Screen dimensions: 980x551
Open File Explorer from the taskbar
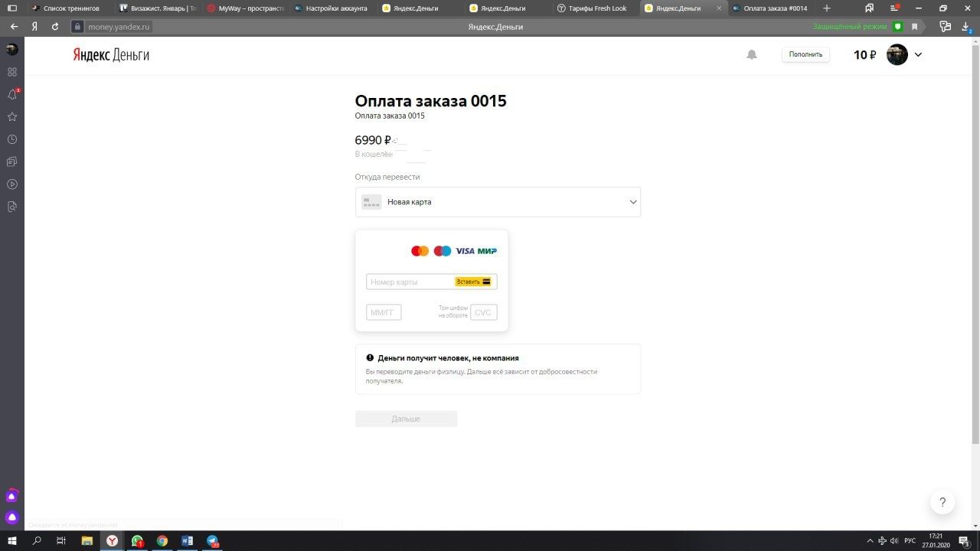tap(87, 540)
